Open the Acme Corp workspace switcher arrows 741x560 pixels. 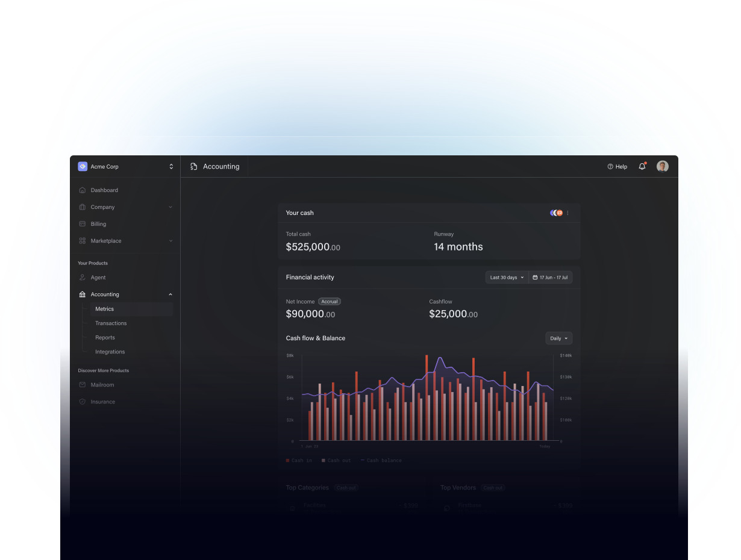coord(171,166)
